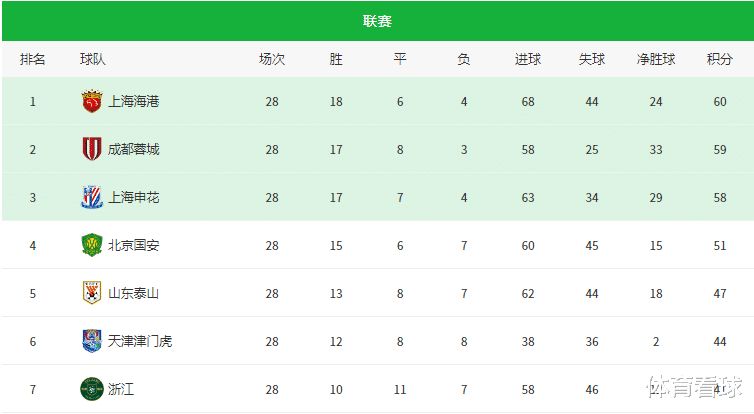754x414 pixels.
Task: Open the 上海海港 team name link
Action: click(133, 101)
